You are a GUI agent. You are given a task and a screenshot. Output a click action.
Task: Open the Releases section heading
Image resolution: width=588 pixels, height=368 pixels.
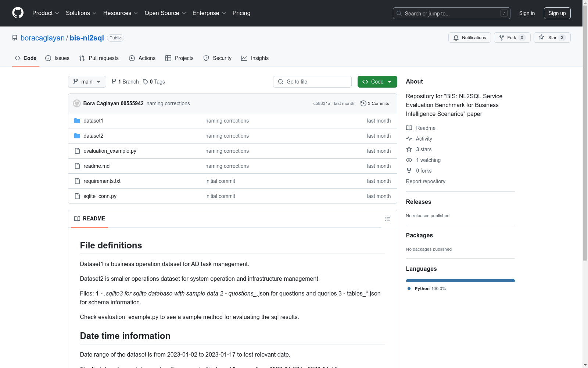(419, 202)
